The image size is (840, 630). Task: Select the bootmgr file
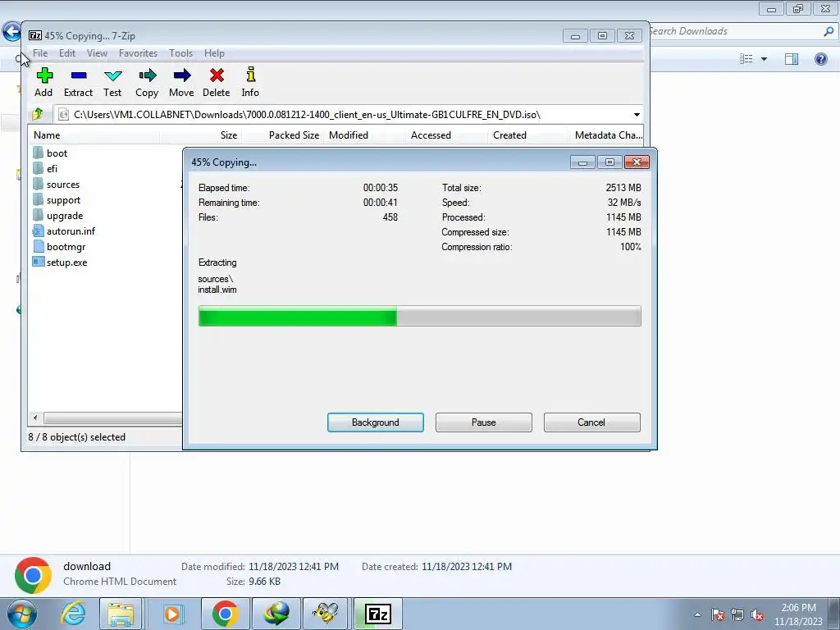(59, 247)
